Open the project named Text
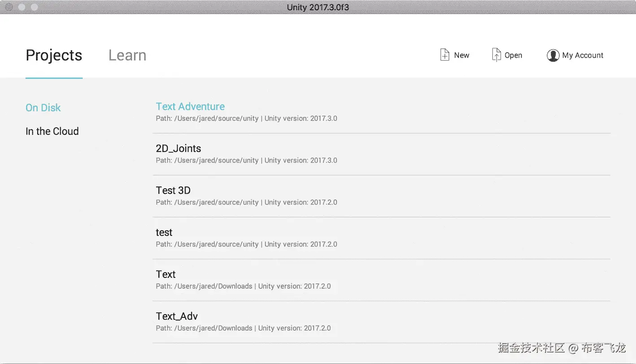 point(166,274)
